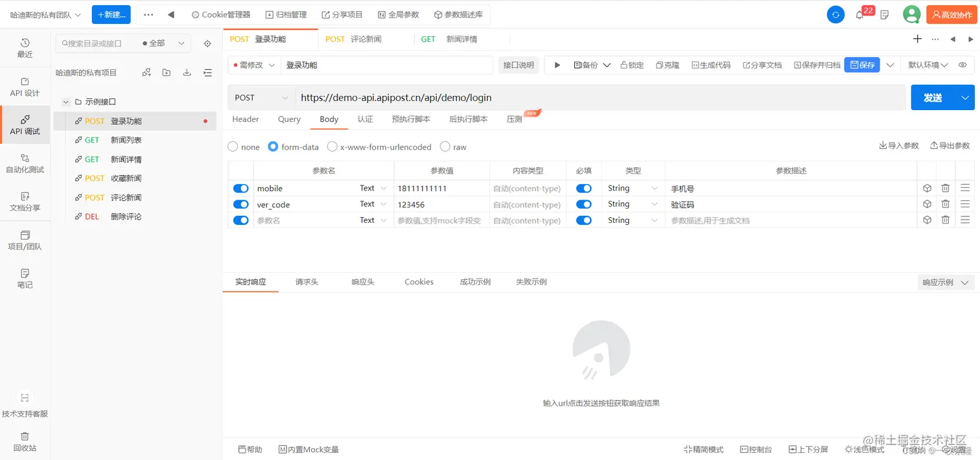Image resolution: width=980 pixels, height=460 pixels.
Task: Click the locate target icon beside search filter
Action: (207, 43)
